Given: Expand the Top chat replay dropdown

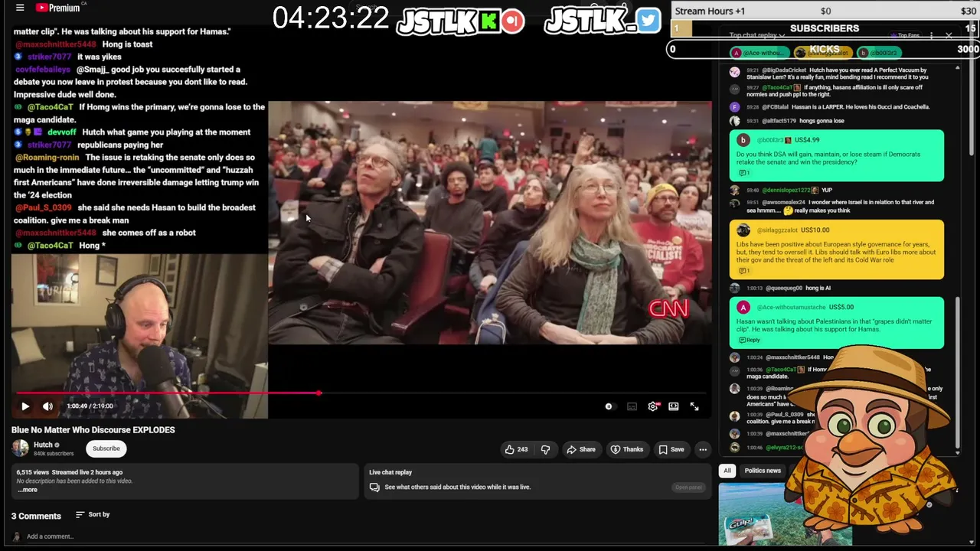Looking at the screenshot, I should [757, 35].
